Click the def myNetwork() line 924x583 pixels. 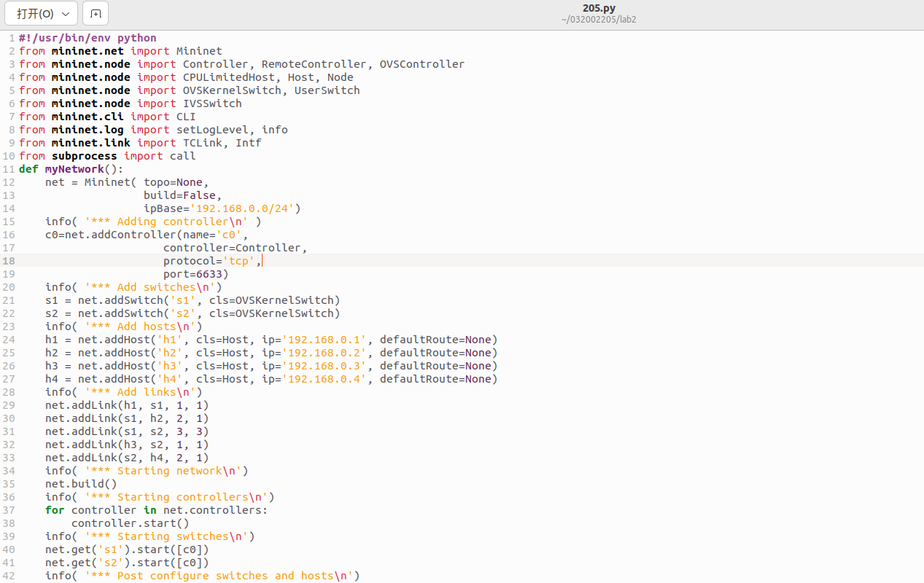coord(71,169)
